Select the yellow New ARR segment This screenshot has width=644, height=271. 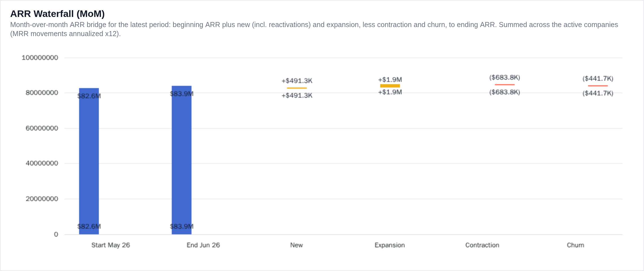pos(297,88)
